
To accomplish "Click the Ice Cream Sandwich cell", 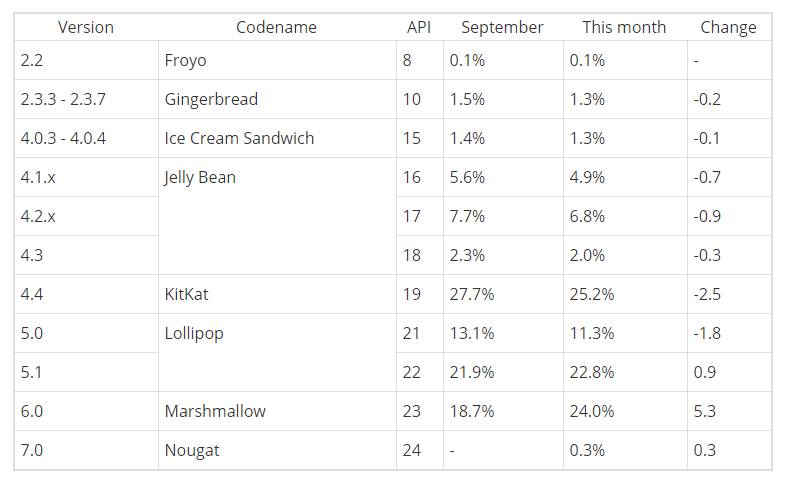I will point(239,139).
